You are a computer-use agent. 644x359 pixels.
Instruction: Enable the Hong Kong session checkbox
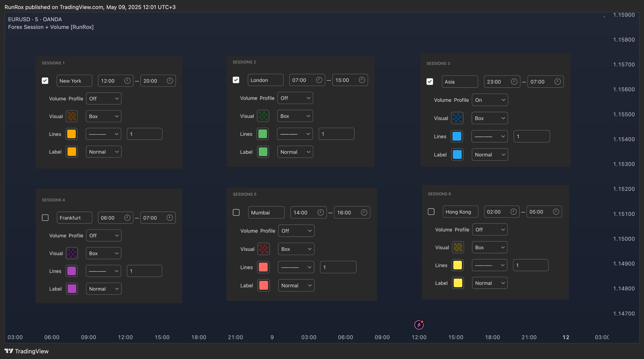click(x=431, y=212)
